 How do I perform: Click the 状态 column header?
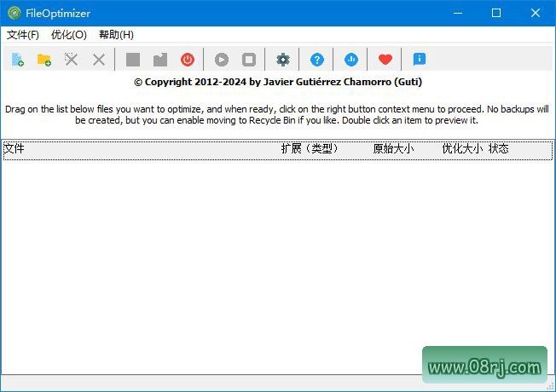[x=499, y=148]
